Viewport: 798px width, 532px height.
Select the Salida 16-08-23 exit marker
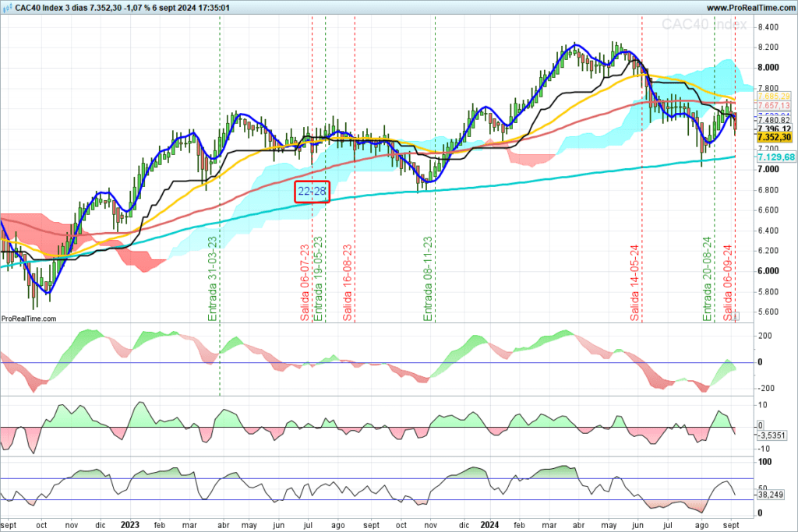(348, 283)
